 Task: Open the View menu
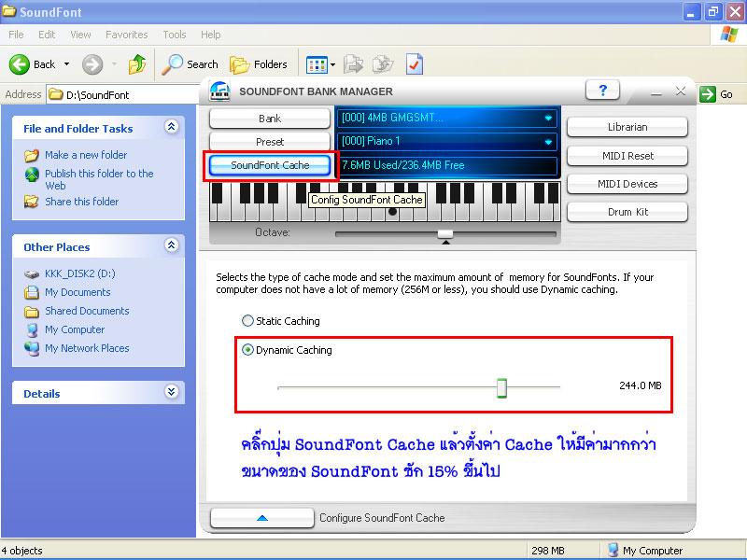[80, 35]
